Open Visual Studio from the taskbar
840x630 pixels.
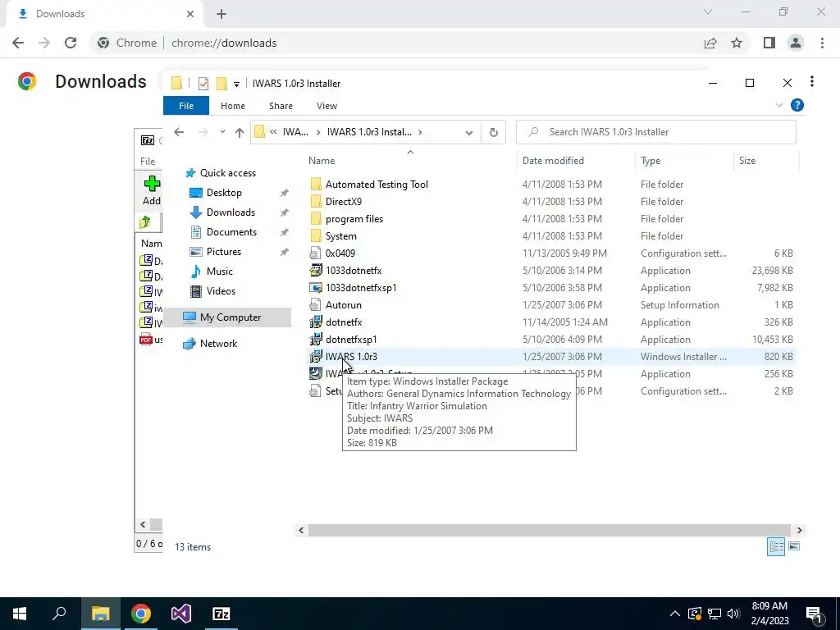point(181,614)
